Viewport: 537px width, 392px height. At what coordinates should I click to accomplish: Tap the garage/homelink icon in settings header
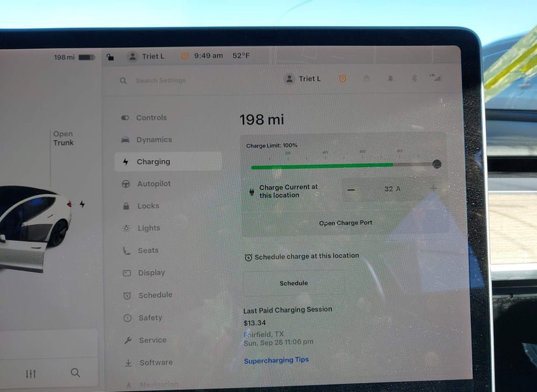point(367,79)
